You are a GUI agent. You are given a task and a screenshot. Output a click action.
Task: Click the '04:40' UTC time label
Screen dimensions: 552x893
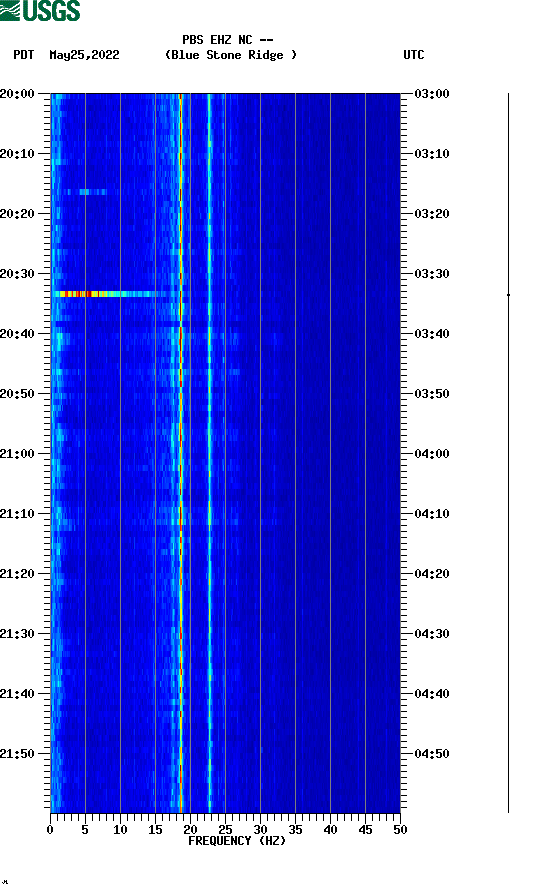432,694
